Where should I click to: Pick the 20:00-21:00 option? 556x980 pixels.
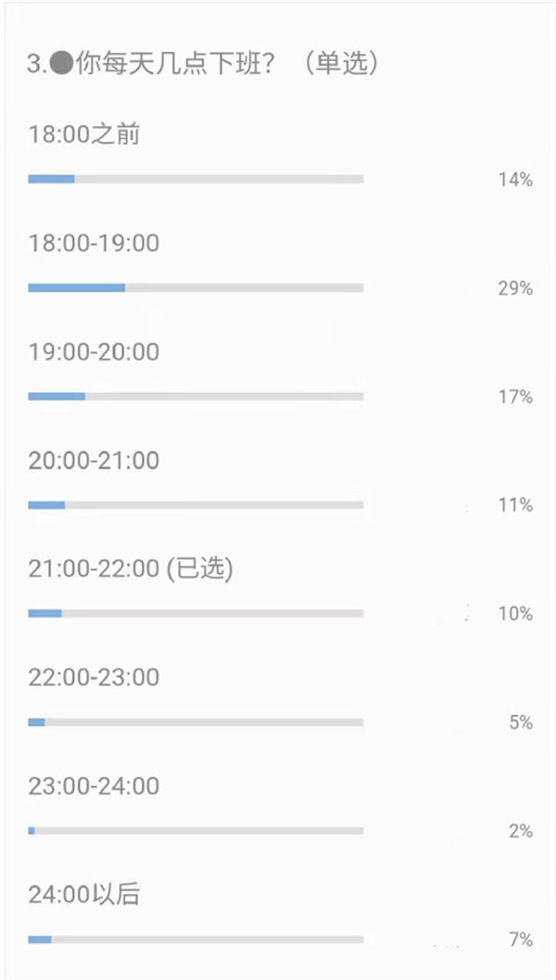coord(94,461)
